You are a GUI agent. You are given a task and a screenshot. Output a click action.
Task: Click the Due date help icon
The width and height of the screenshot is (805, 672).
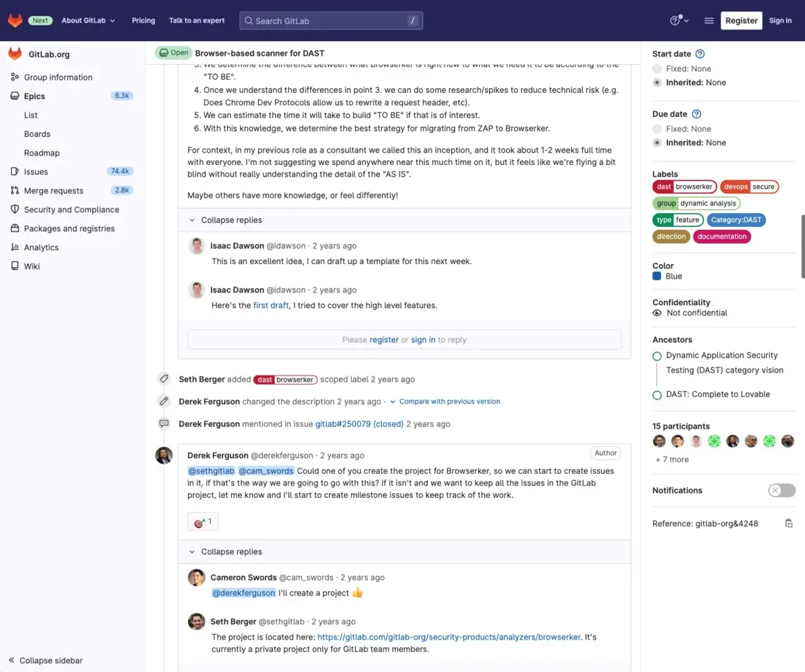[696, 114]
